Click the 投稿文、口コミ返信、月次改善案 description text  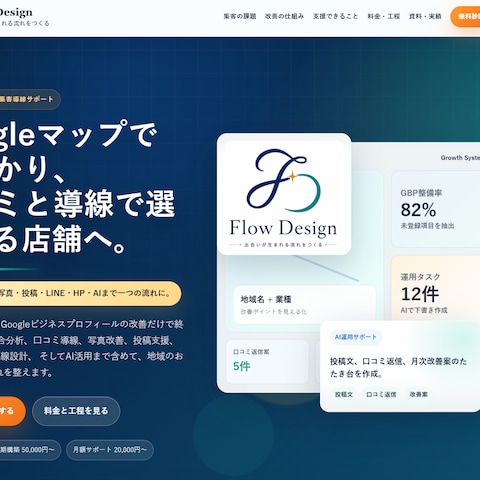point(398,367)
